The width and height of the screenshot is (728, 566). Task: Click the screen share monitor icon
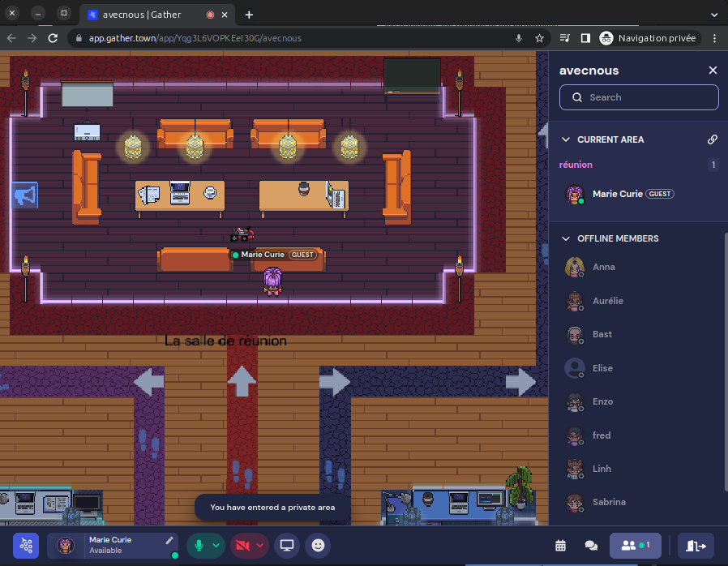(x=286, y=546)
